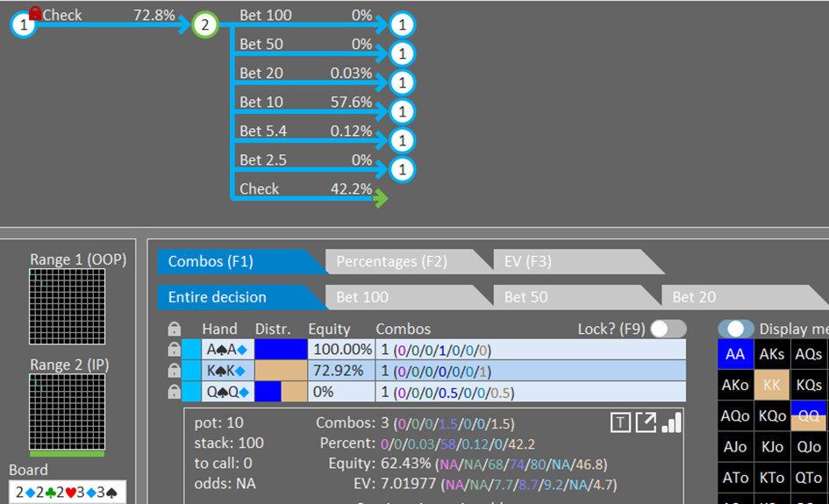The image size is (829, 504).
Task: Toggle the Lock? (F9) switch
Action: 668,329
